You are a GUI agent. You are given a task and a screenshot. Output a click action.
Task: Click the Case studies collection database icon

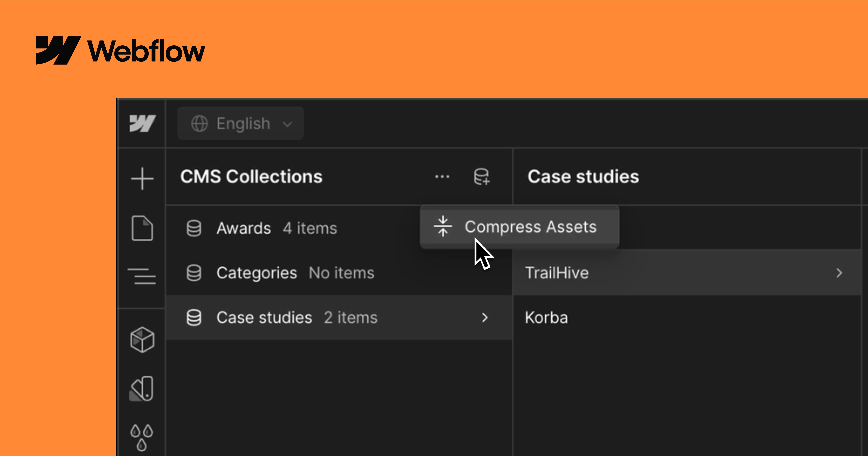pyautogui.click(x=194, y=317)
